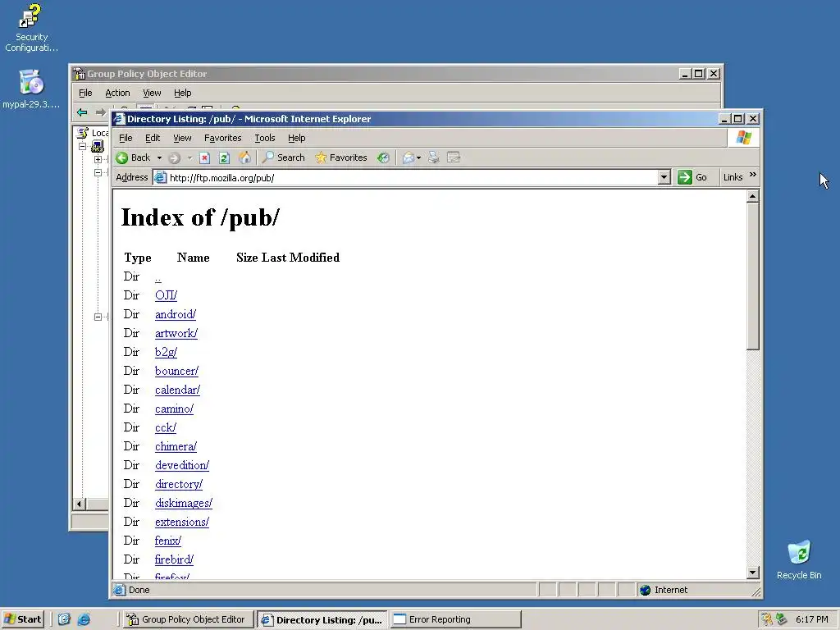Viewport: 840px width, 630px height.
Task: Collapse the lowest minus node in Group Policy tree
Action: point(98,317)
